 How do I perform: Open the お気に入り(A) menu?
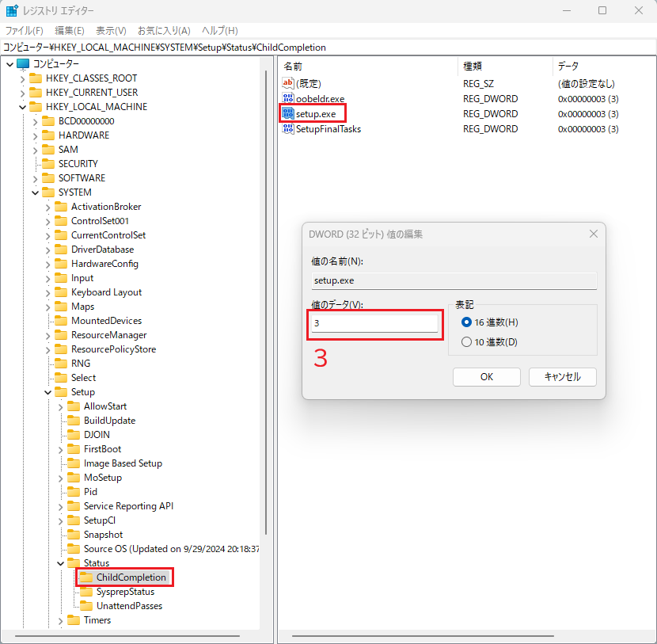pyautogui.click(x=164, y=31)
